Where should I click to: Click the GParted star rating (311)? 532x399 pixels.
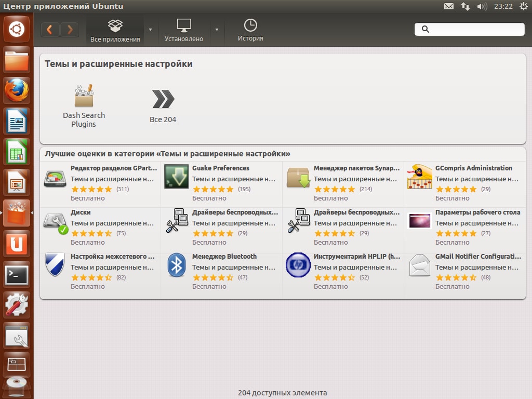(91, 189)
